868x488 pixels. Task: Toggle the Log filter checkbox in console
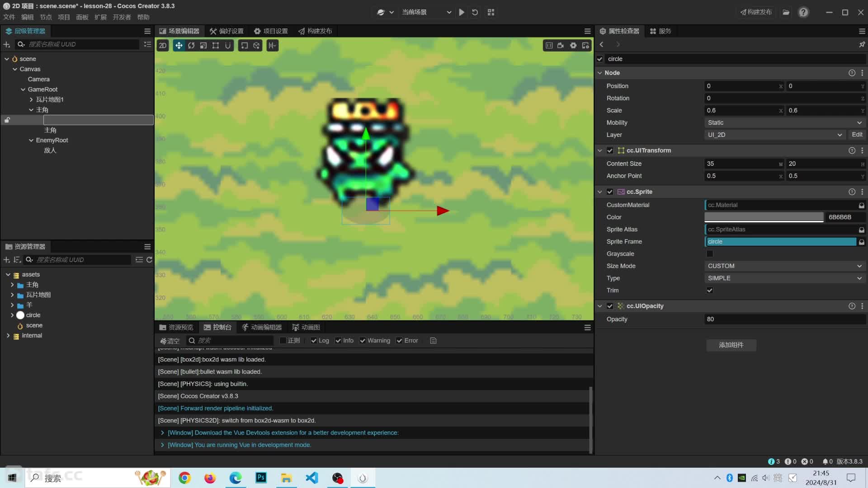coord(314,341)
